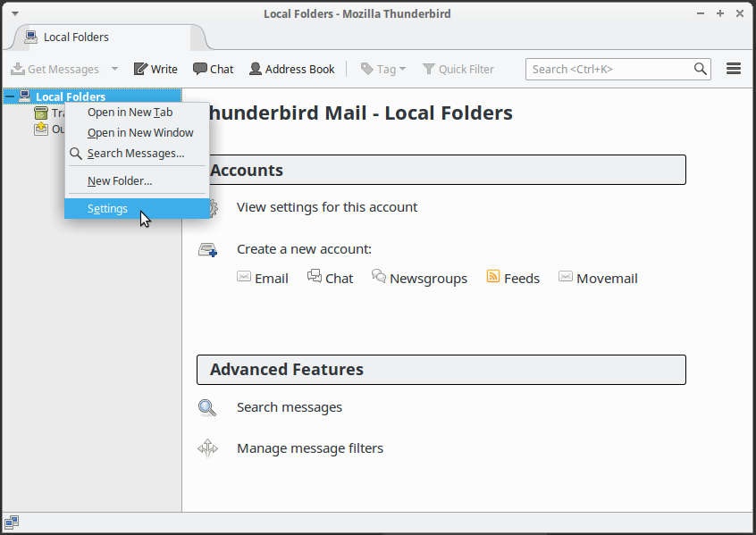The image size is (756, 535).
Task: Click View settings for this account
Action: click(326, 207)
